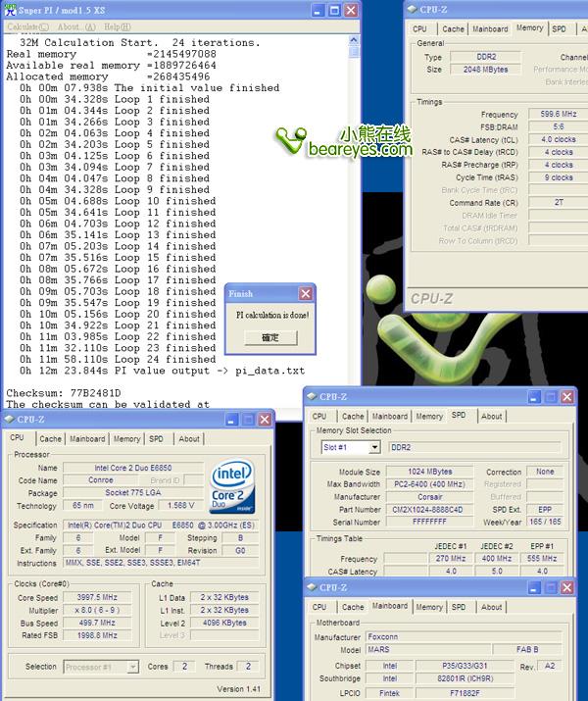Close the Finish dialog box
Screen dimensions: 588x701
pos(306,294)
